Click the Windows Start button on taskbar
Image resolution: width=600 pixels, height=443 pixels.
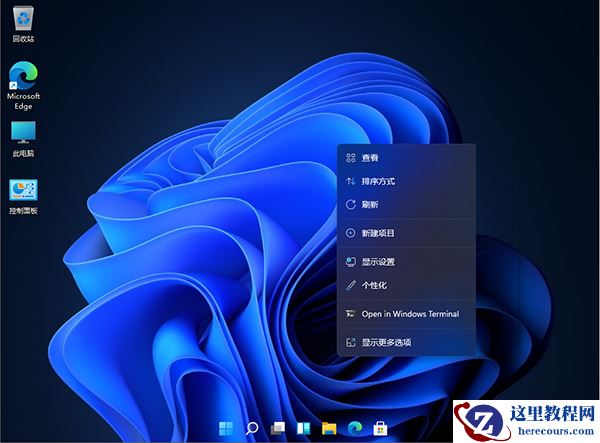(225, 428)
